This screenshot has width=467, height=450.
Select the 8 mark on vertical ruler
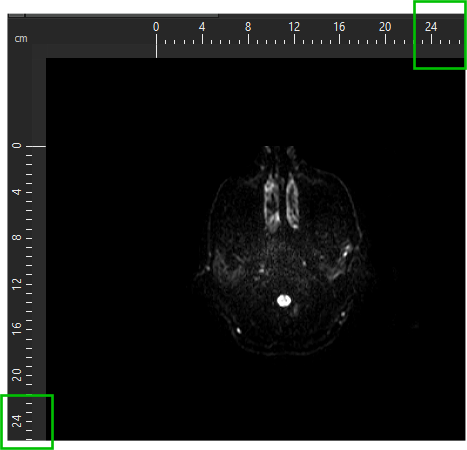(17, 238)
